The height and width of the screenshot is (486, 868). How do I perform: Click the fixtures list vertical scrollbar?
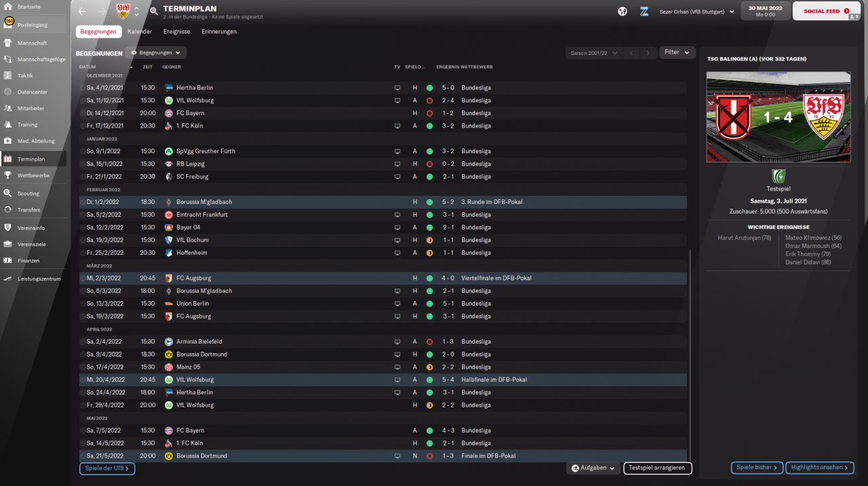tap(689, 356)
